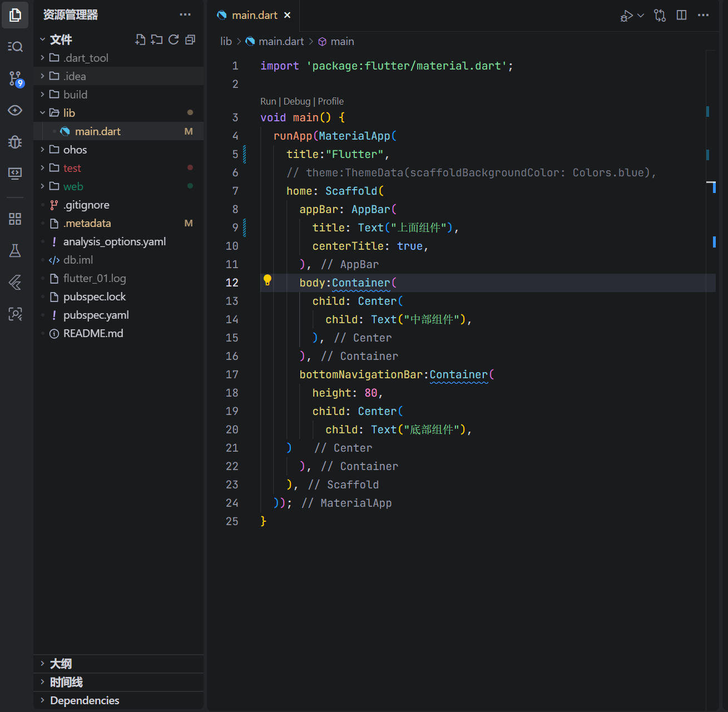Click the commented theme line 6

tap(472, 173)
